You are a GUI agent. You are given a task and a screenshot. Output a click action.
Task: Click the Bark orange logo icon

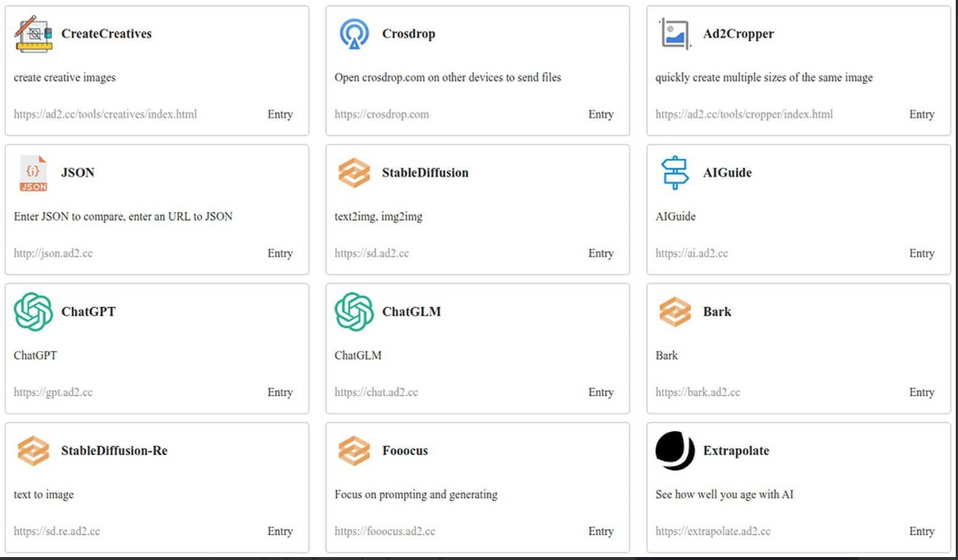(676, 312)
